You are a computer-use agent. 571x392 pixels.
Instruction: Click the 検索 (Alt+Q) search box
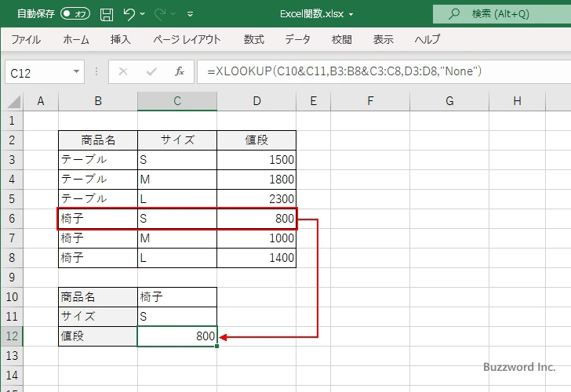pos(502,14)
